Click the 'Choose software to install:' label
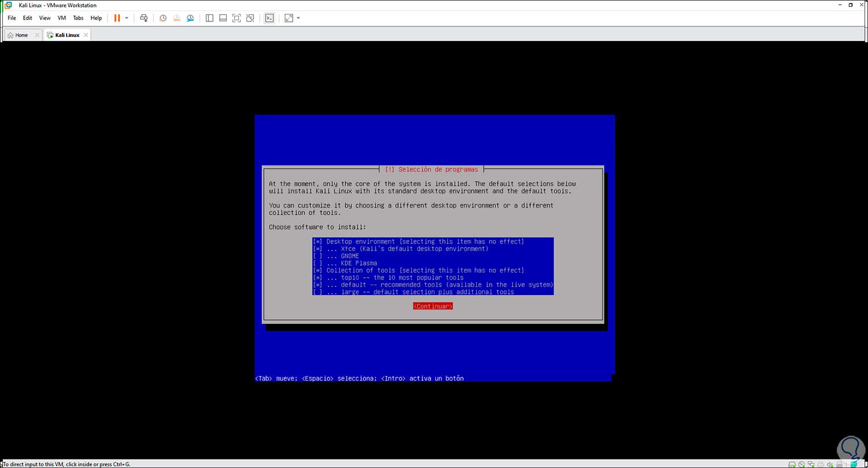 [318, 227]
